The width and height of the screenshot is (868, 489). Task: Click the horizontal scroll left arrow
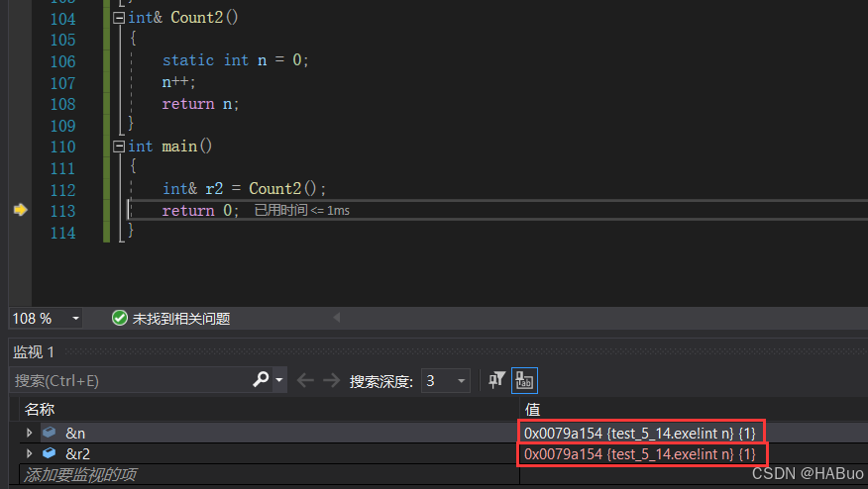point(337,318)
